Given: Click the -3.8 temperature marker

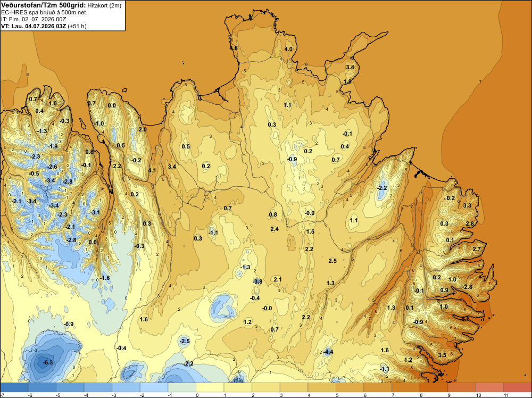Looking at the screenshot, I should point(257,281).
